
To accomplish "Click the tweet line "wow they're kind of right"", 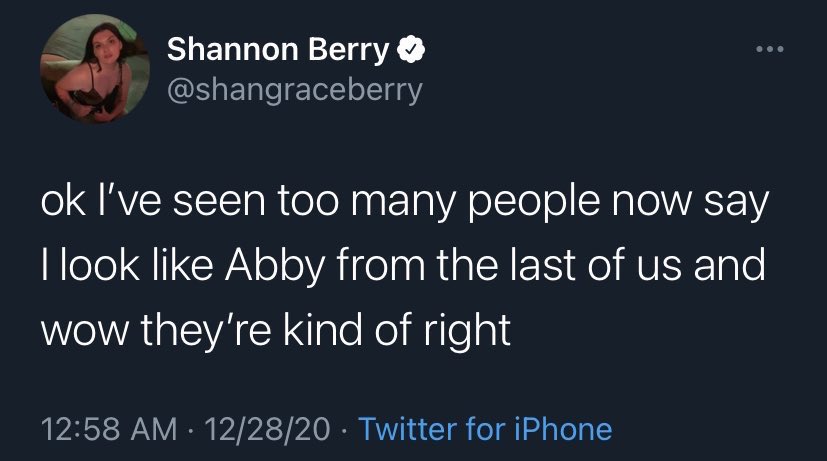I will coord(276,330).
